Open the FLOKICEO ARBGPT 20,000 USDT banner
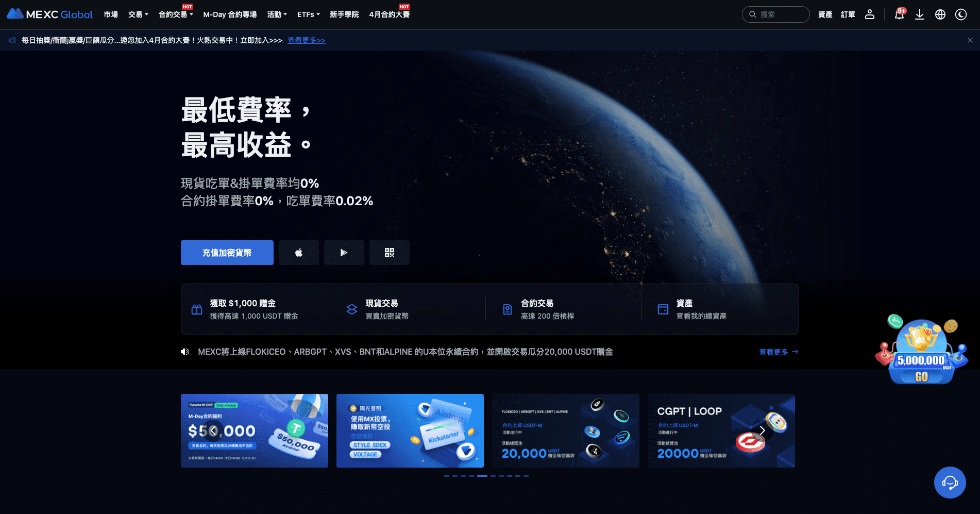Viewport: 980px width, 514px height. coord(566,430)
